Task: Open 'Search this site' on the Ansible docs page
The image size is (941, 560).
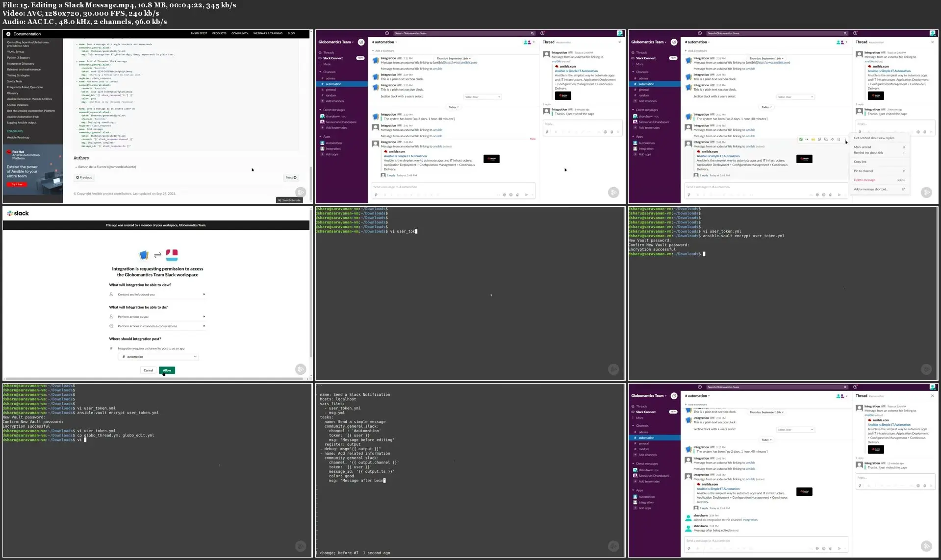Action: pyautogui.click(x=289, y=200)
